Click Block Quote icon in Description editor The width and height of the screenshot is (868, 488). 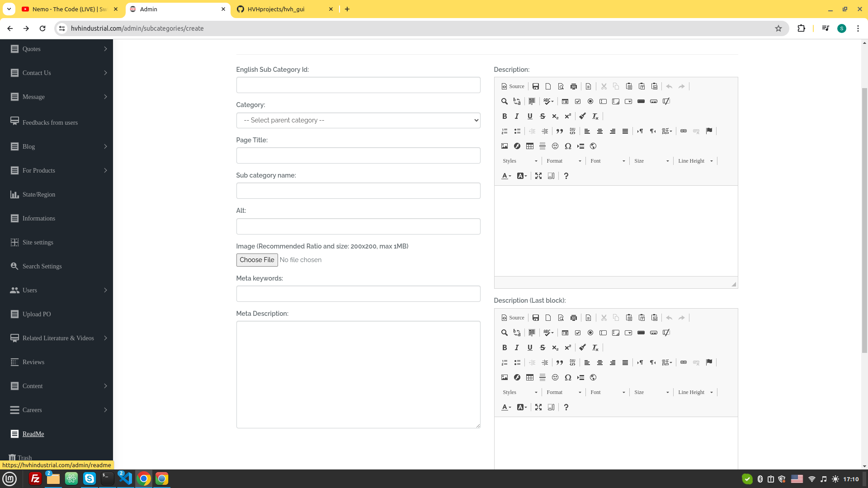[560, 131]
